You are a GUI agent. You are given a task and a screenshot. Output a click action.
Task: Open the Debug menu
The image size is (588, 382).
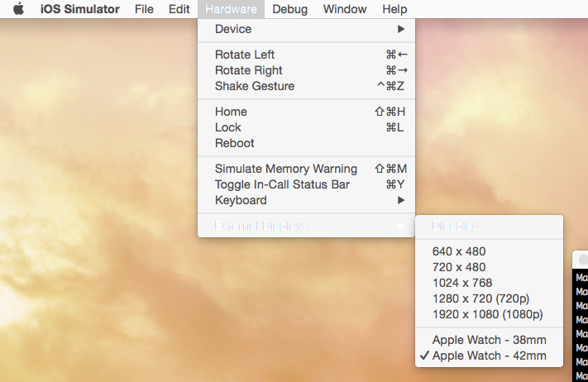click(290, 9)
